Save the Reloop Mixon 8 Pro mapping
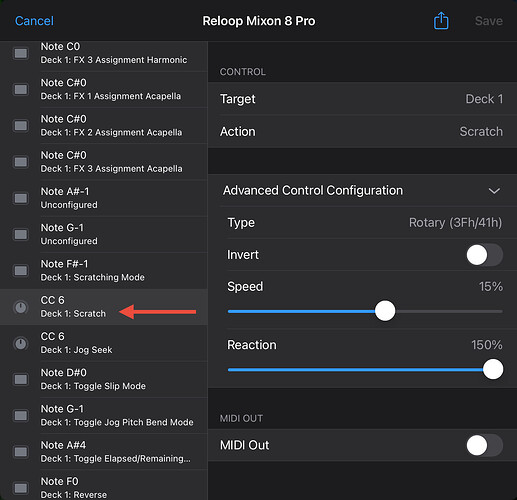 489,21
